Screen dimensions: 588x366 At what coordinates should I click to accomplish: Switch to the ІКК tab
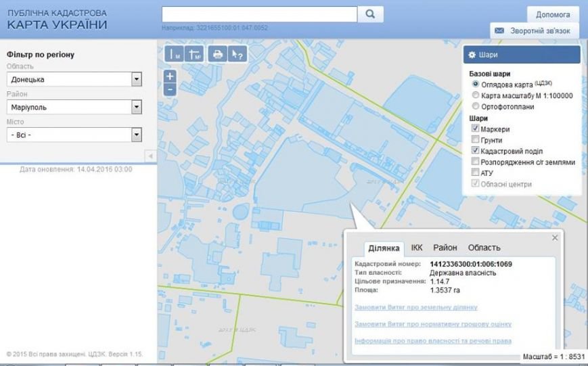(417, 248)
